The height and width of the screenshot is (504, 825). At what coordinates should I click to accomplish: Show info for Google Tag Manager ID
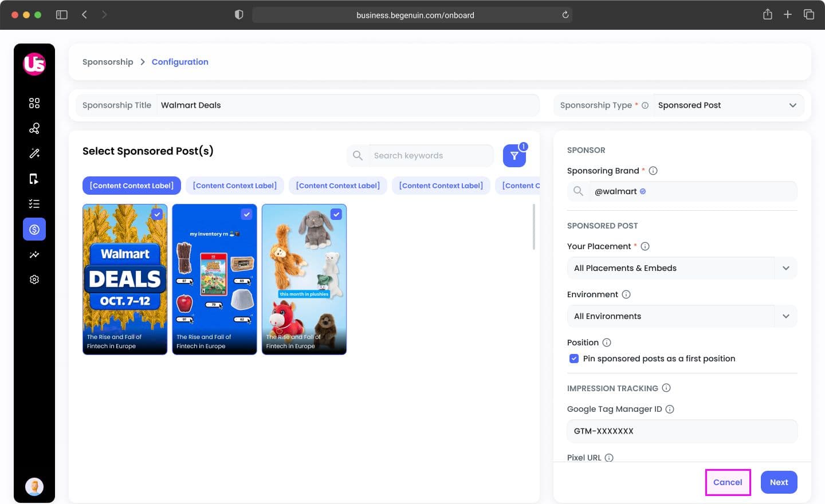click(x=670, y=409)
